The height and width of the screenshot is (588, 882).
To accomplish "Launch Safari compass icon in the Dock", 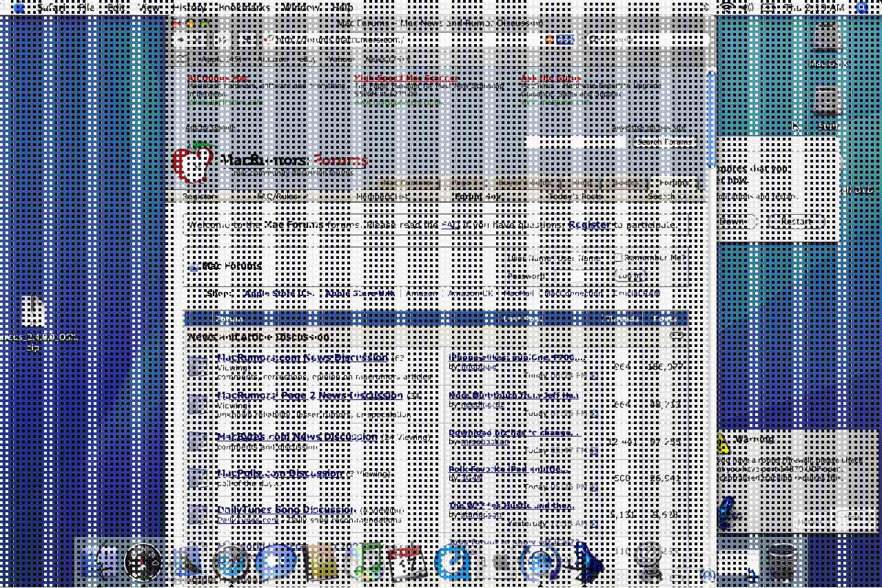I will (x=232, y=563).
